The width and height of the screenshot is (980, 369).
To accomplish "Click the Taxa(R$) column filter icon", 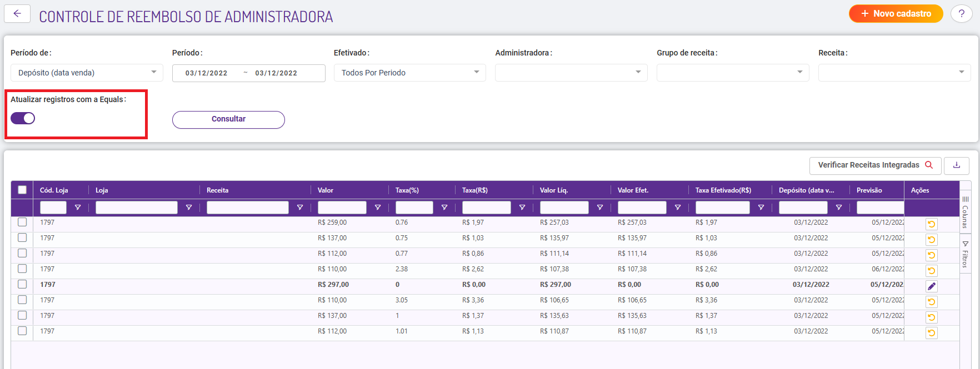I will click(522, 208).
